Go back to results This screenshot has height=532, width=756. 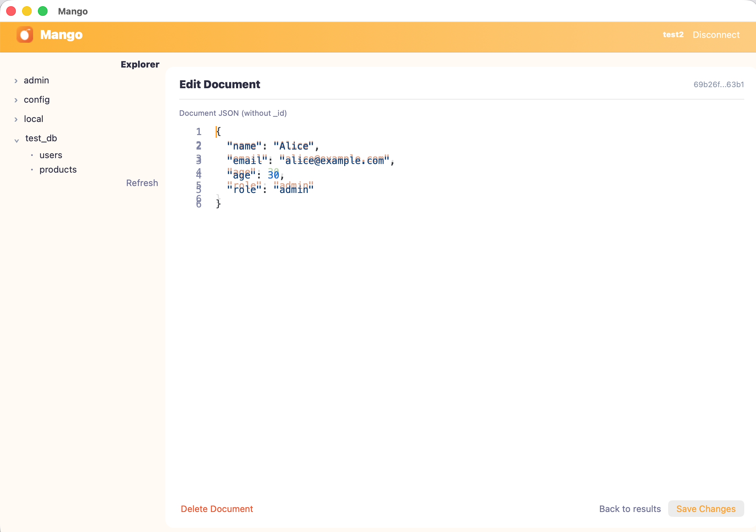tap(630, 509)
